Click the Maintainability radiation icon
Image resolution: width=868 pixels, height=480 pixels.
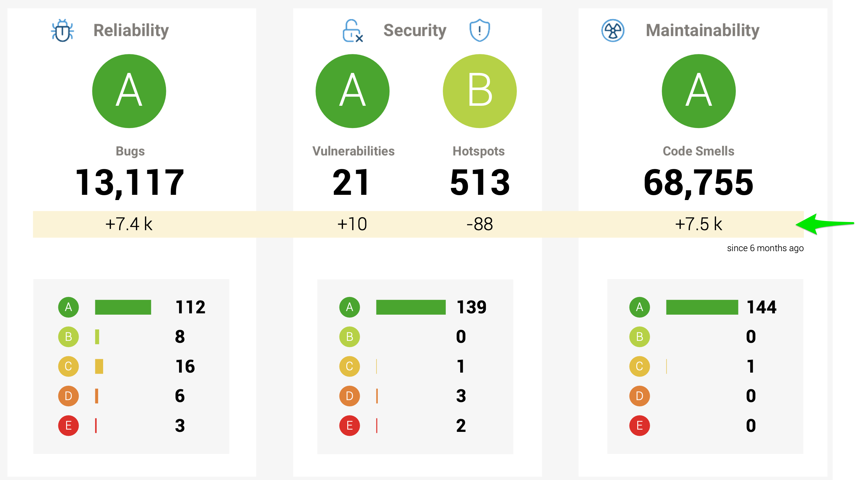(613, 30)
